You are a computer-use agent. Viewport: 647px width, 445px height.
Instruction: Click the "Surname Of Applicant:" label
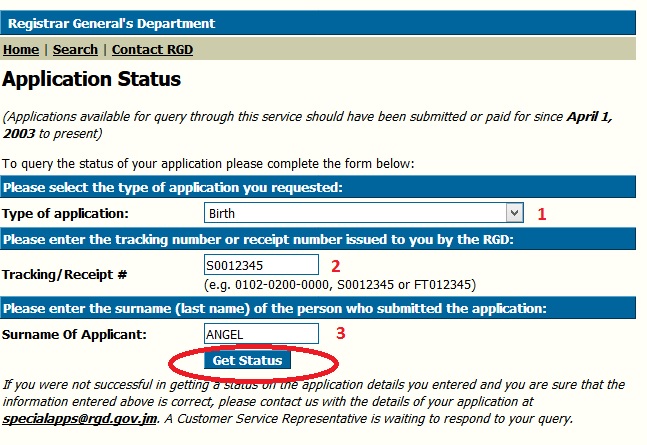75,334
